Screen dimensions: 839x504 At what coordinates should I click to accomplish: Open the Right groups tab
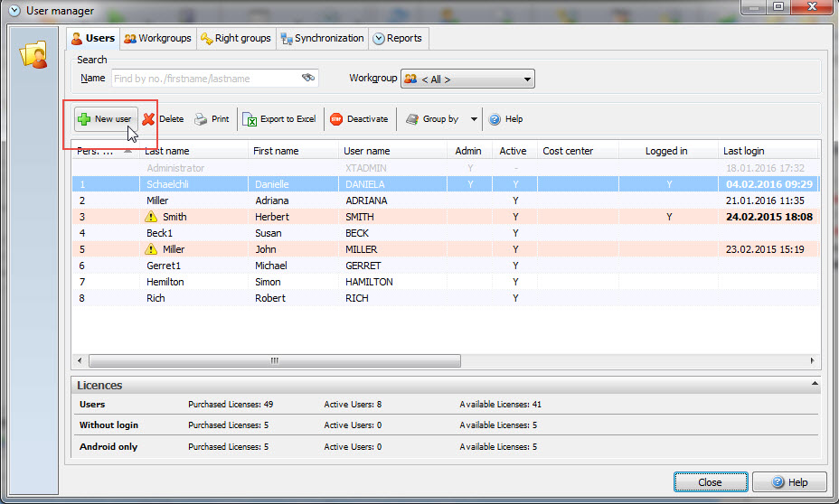235,38
